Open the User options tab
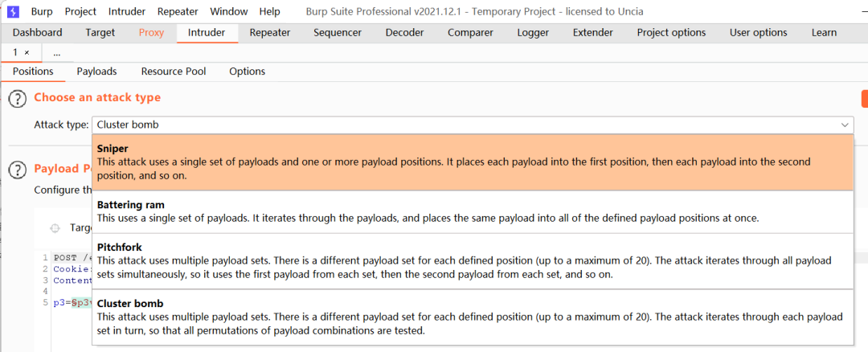Screen dimensions: 868x352 tap(759, 33)
